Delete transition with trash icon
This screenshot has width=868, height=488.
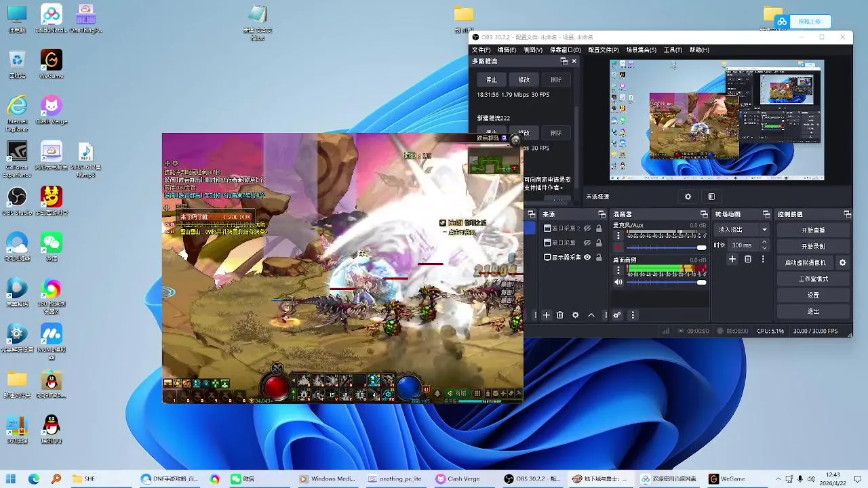click(x=748, y=259)
